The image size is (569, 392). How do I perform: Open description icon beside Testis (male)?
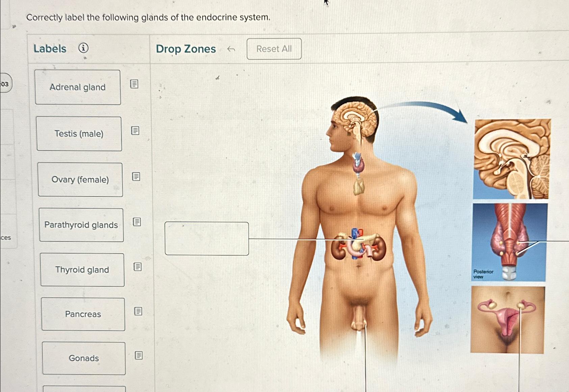[x=135, y=131]
